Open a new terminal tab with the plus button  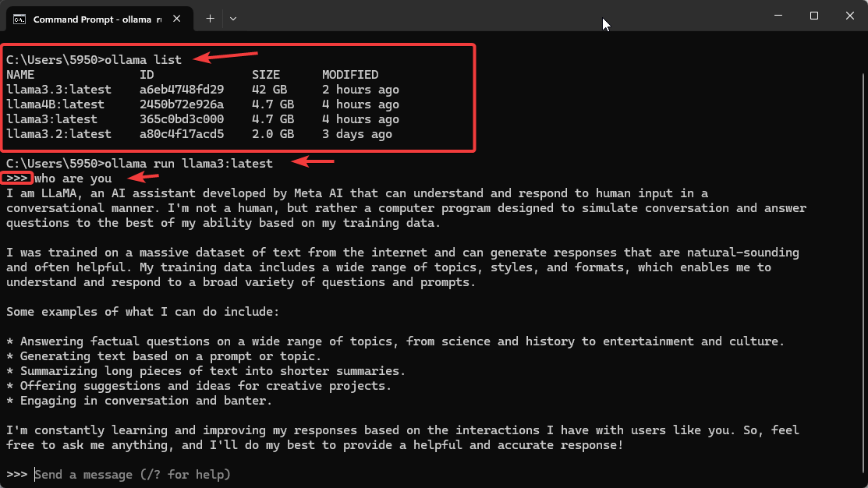pos(209,18)
